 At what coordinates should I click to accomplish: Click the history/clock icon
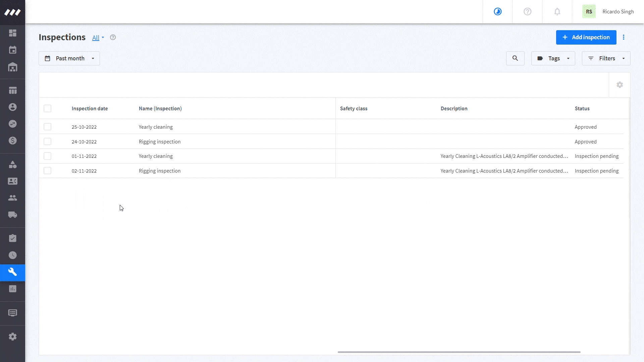click(x=12, y=255)
